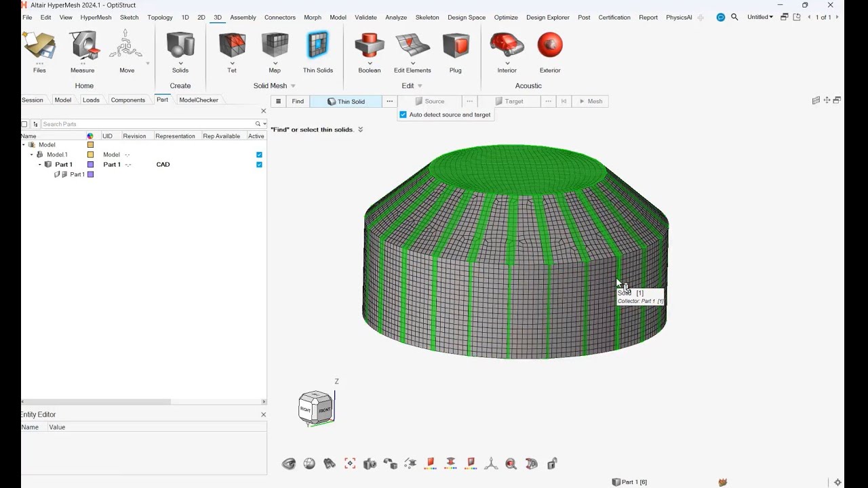Click the Plug tool icon
868x488 pixels.
(456, 46)
